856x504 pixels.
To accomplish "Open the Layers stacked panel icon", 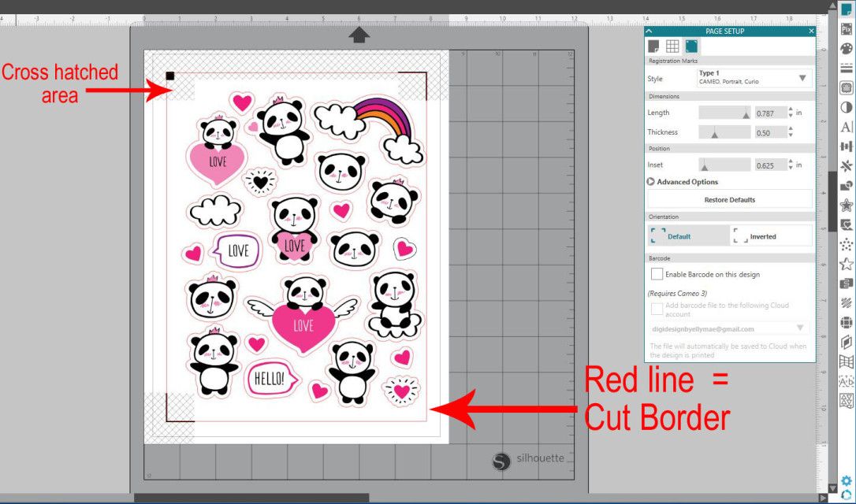I will [847, 283].
